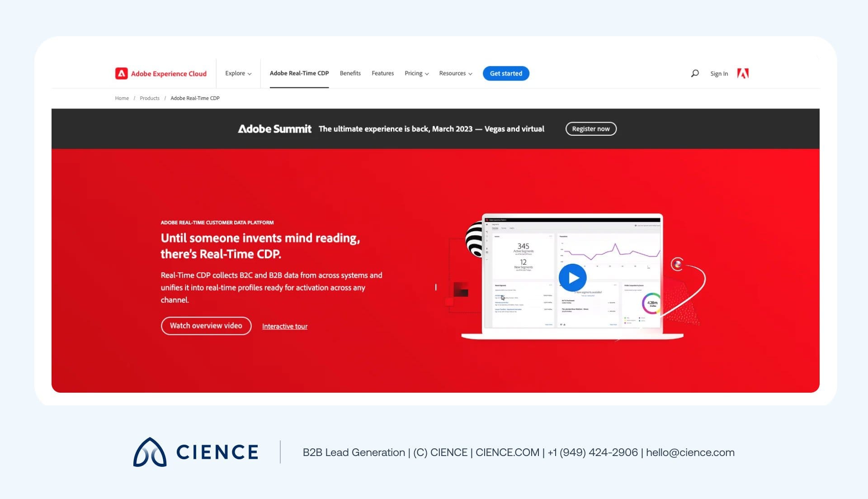Expand the Resources dropdown
This screenshot has height=499, width=868.
(x=455, y=73)
